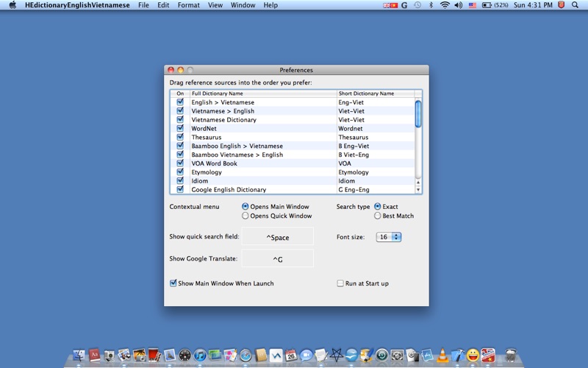
Task: Open the File menu
Action: [x=143, y=5]
